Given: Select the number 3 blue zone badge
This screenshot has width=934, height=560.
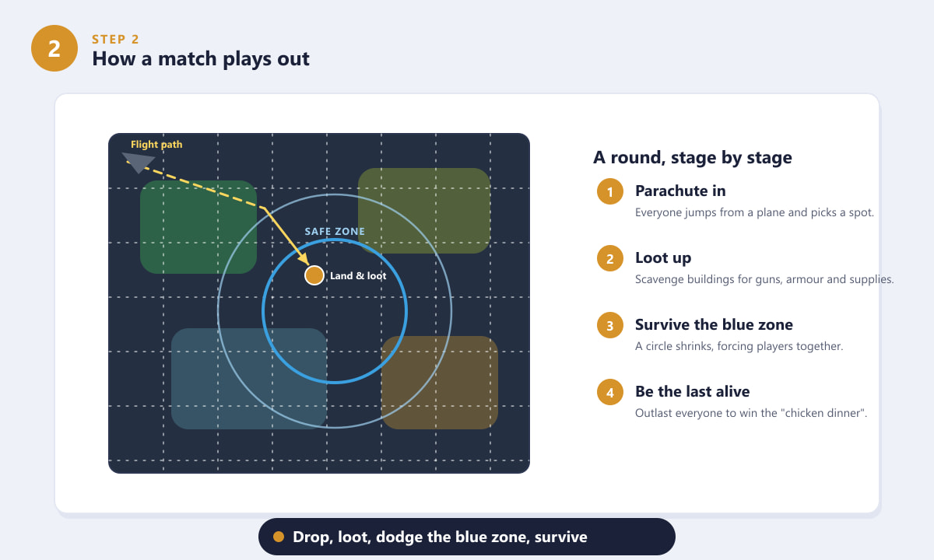Looking at the screenshot, I should [610, 325].
